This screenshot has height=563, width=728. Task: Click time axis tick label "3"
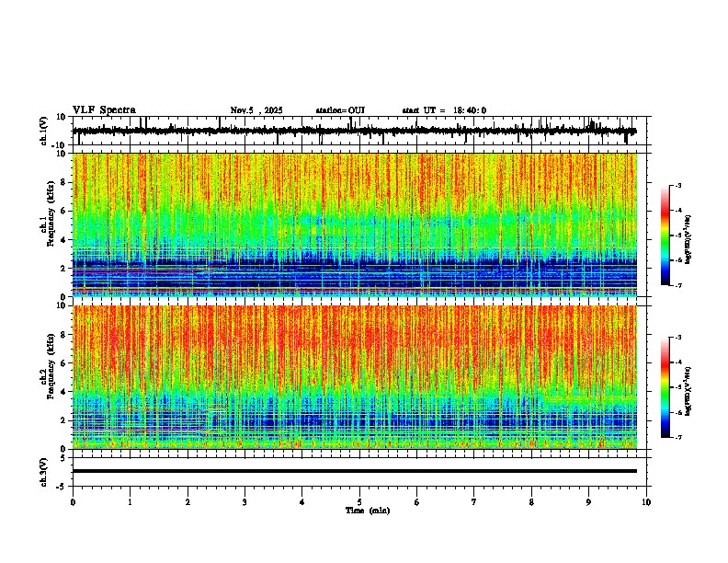point(245,502)
